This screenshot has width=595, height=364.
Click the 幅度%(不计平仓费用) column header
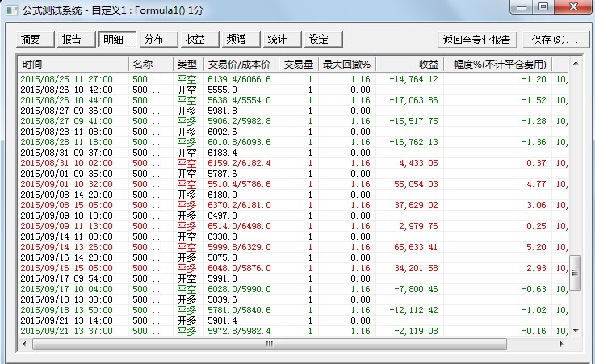[x=497, y=65]
